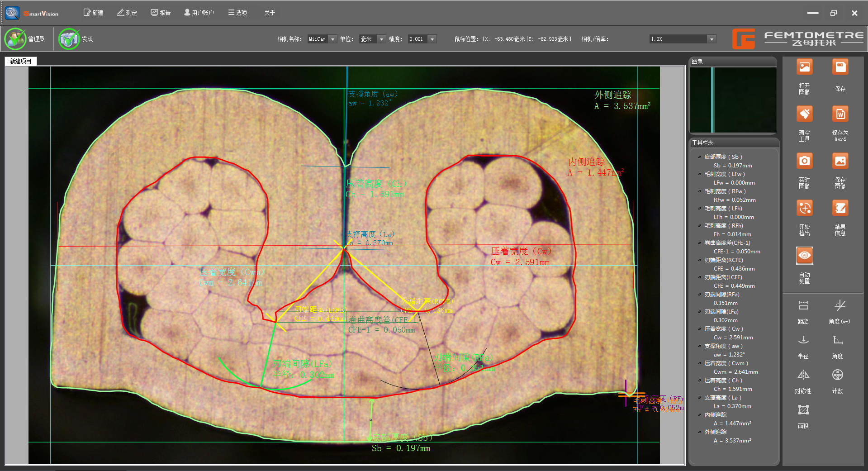Viewport: 868px width, 471px height.
Task: Start edge detection with 开始检出 icon
Action: tap(804, 208)
